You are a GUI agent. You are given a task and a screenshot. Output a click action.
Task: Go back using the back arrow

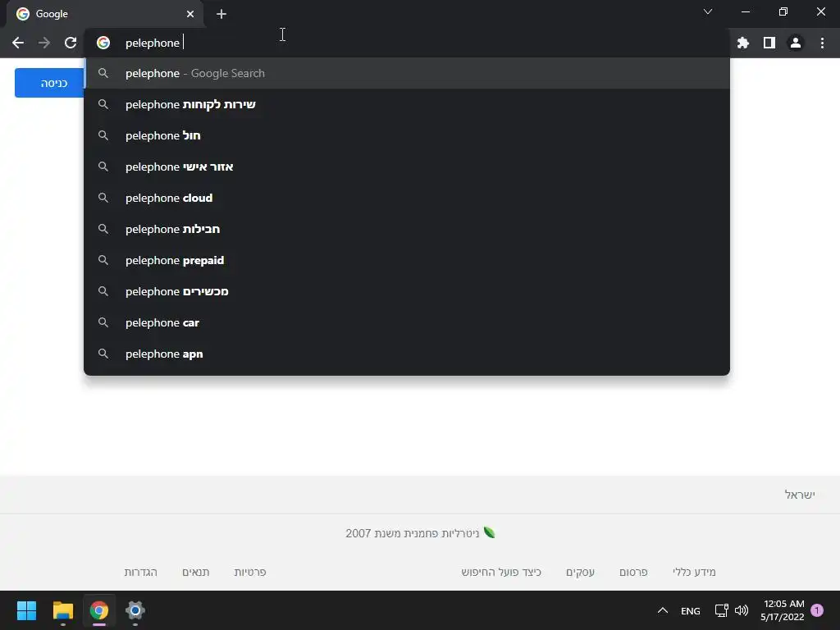coord(18,43)
